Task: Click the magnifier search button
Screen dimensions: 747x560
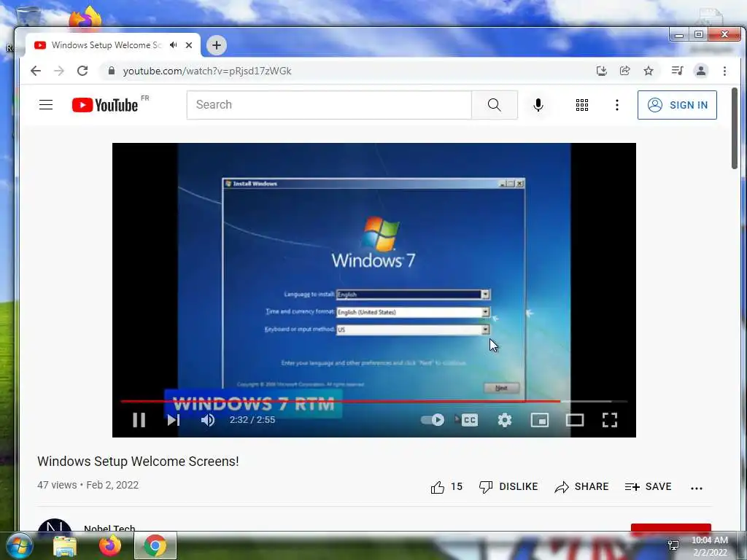Action: coord(495,105)
